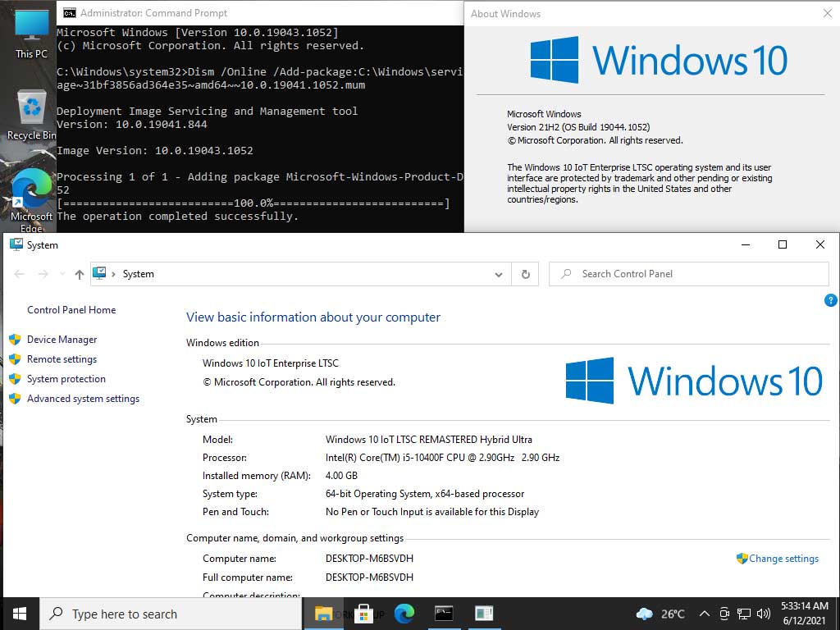Click View basic information heading

[313, 317]
